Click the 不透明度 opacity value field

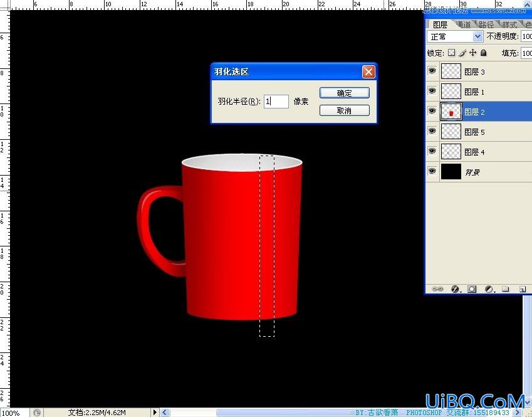point(526,36)
